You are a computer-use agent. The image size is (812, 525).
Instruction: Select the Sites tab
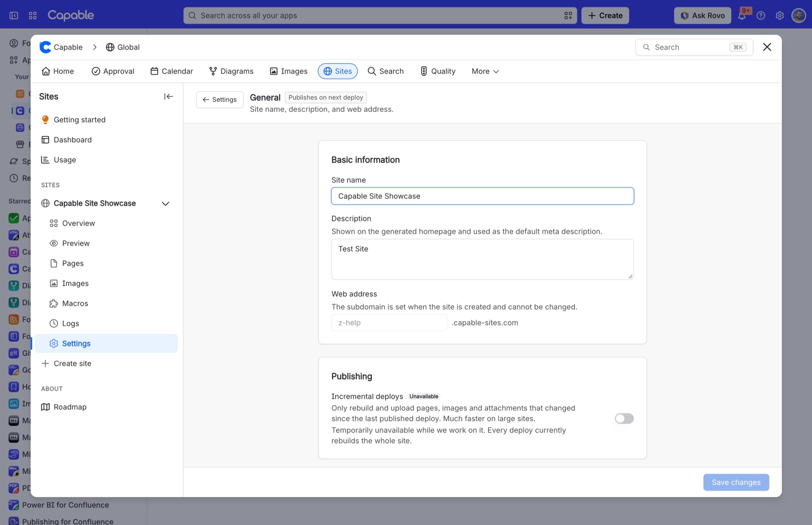[338, 71]
